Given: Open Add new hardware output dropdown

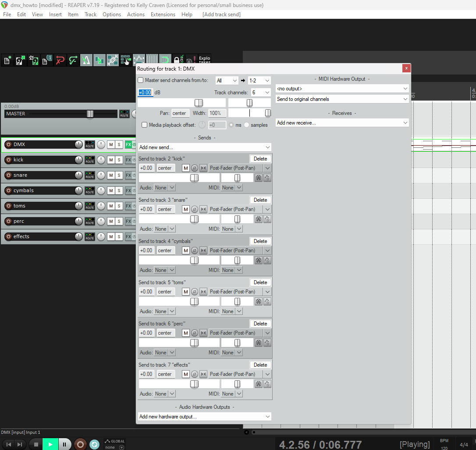Looking at the screenshot, I should (x=205, y=417).
